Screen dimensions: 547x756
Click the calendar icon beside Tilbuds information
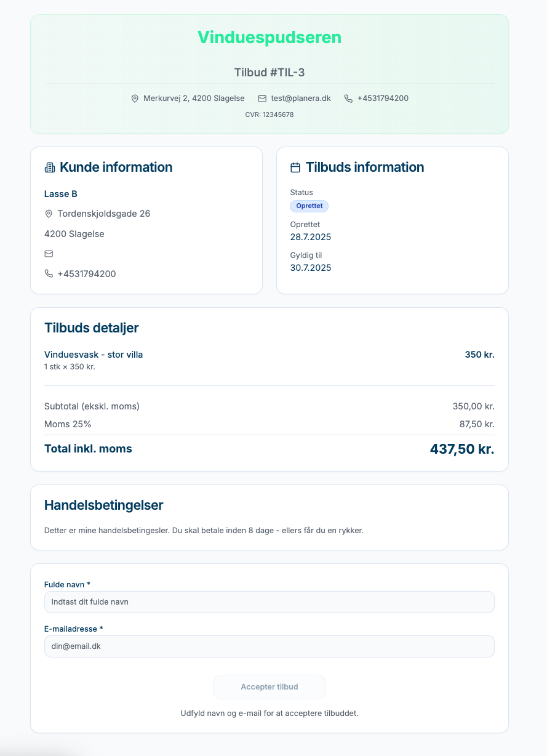295,167
